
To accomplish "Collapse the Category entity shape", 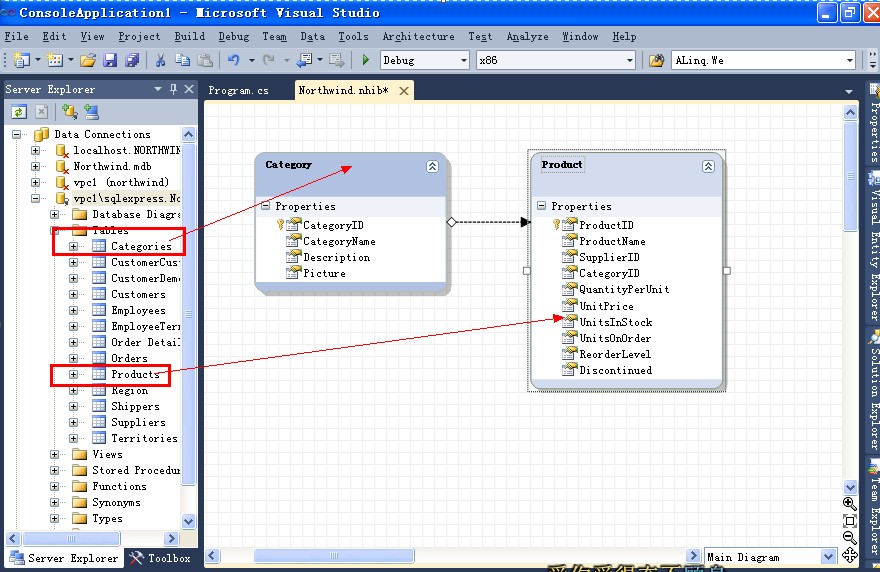I will 432,166.
